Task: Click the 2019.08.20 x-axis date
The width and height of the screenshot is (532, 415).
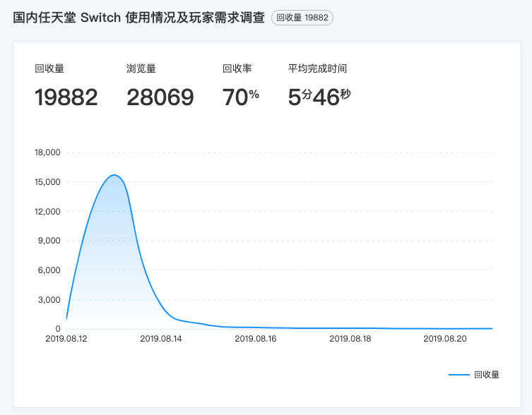Action: pos(444,339)
